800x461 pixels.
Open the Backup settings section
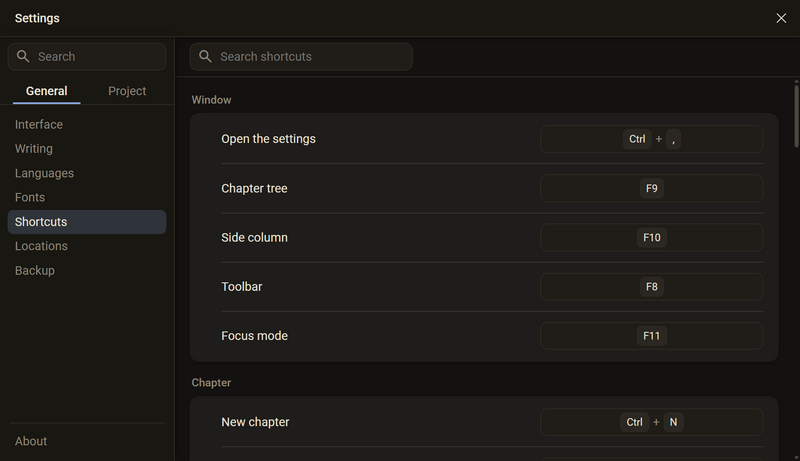point(87,271)
